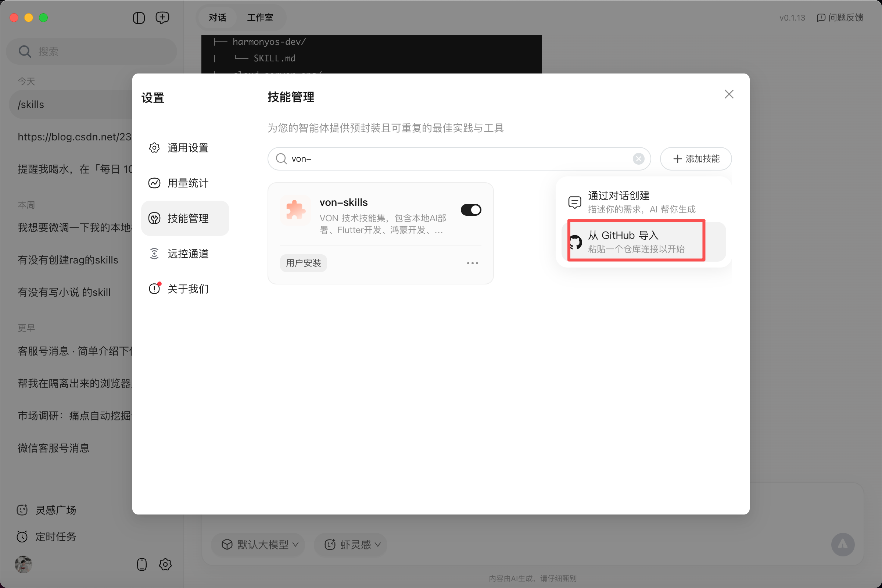
Task: Open von-skills more options menu
Action: (472, 263)
